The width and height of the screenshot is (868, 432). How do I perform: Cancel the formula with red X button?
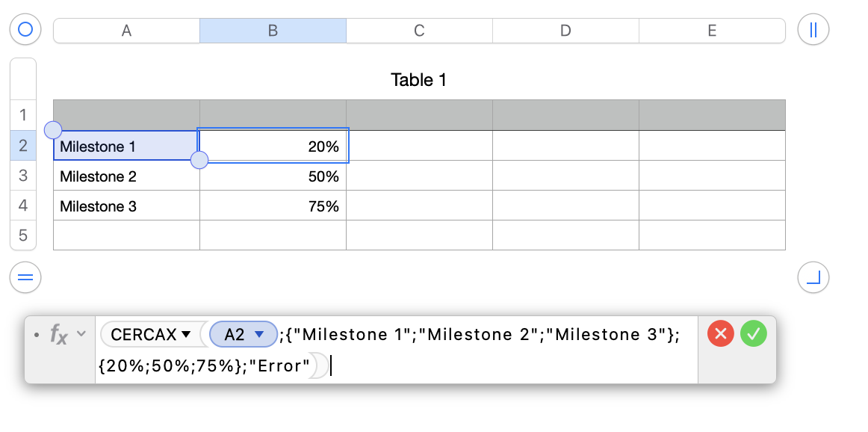click(x=721, y=333)
